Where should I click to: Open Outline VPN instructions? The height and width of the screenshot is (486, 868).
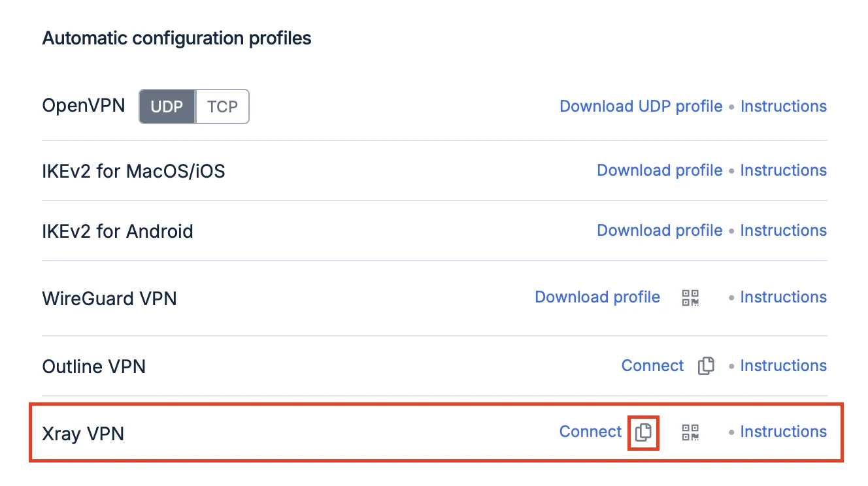click(783, 366)
